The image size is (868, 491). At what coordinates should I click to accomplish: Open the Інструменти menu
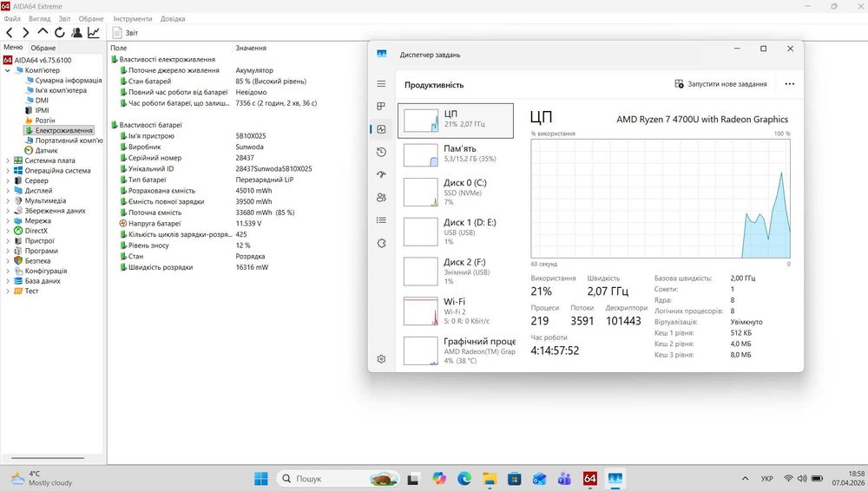[133, 19]
